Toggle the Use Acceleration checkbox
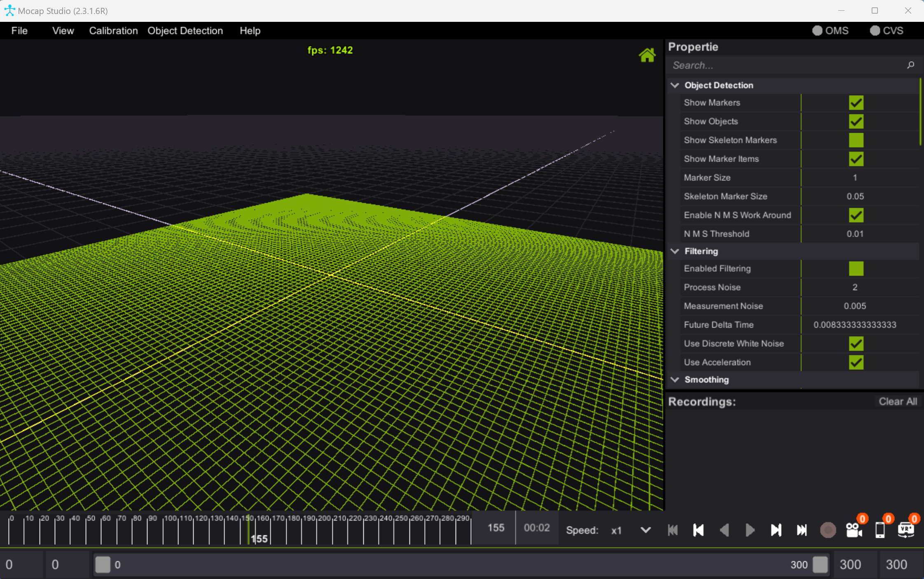The height and width of the screenshot is (579, 924). point(855,362)
